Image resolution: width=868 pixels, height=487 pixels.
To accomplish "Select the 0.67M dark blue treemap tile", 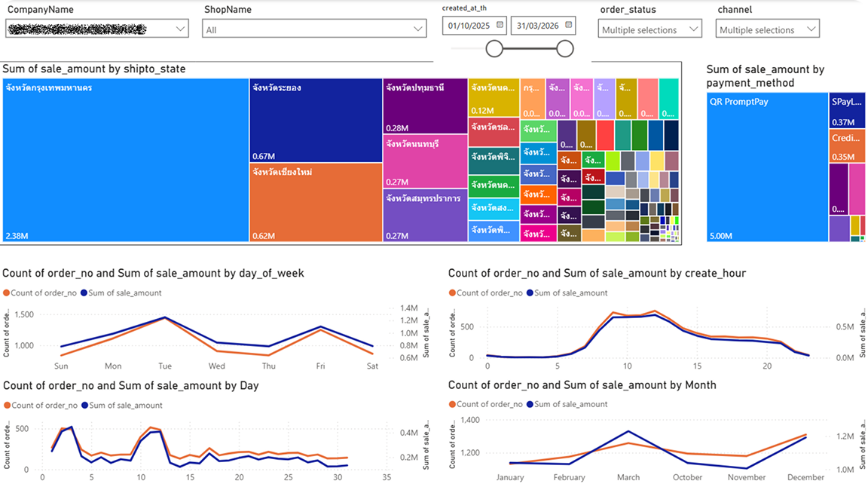I will coord(316,120).
